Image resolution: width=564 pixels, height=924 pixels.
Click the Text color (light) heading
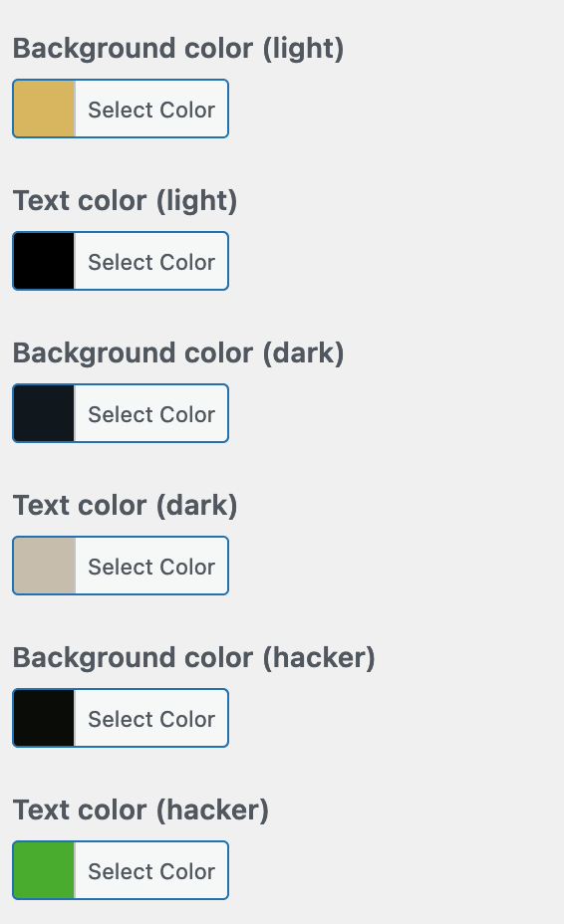point(126,200)
